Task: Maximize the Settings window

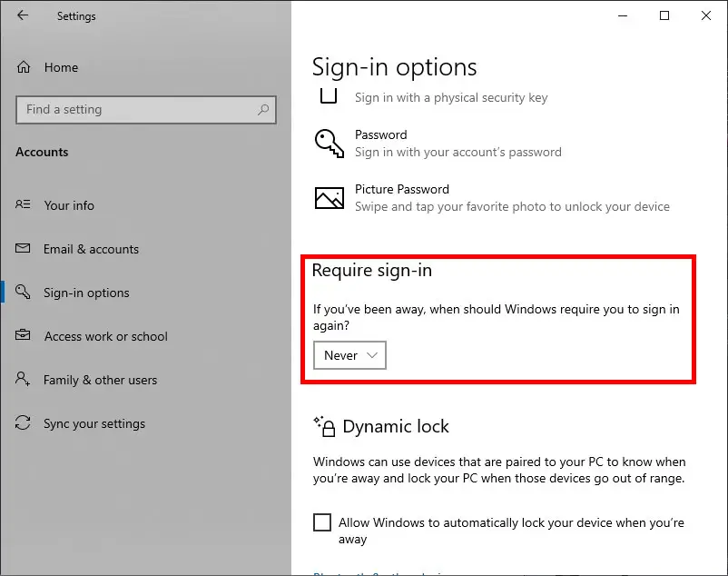Action: [664, 15]
